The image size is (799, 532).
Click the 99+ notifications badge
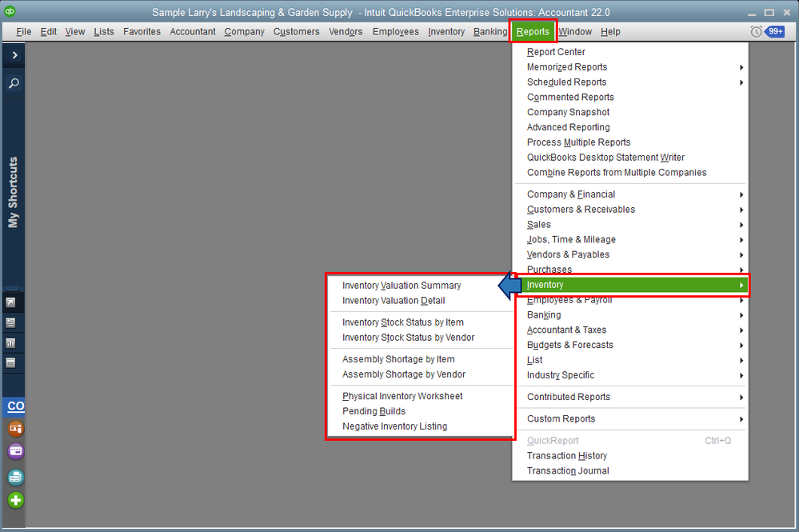[775, 31]
